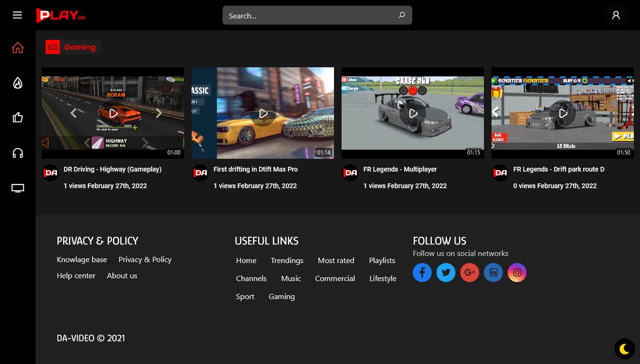Screen dimensions: 640x364
Task: Go to Home in sidebar
Action: 18,48
